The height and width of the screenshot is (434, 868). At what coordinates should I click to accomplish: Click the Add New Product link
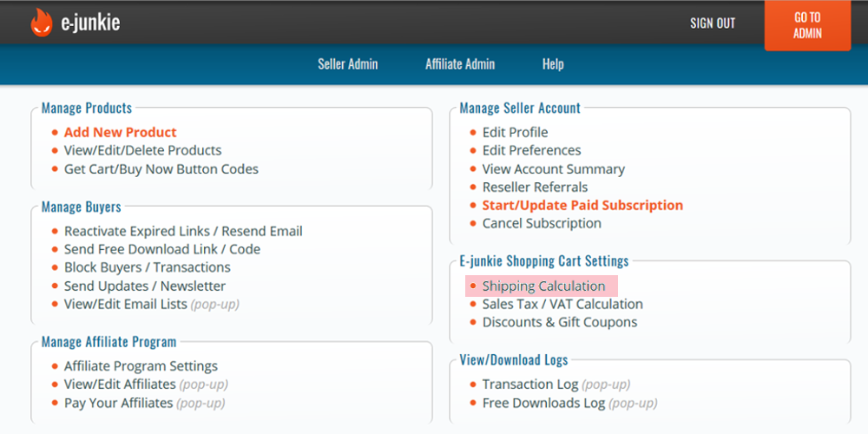[x=120, y=132]
